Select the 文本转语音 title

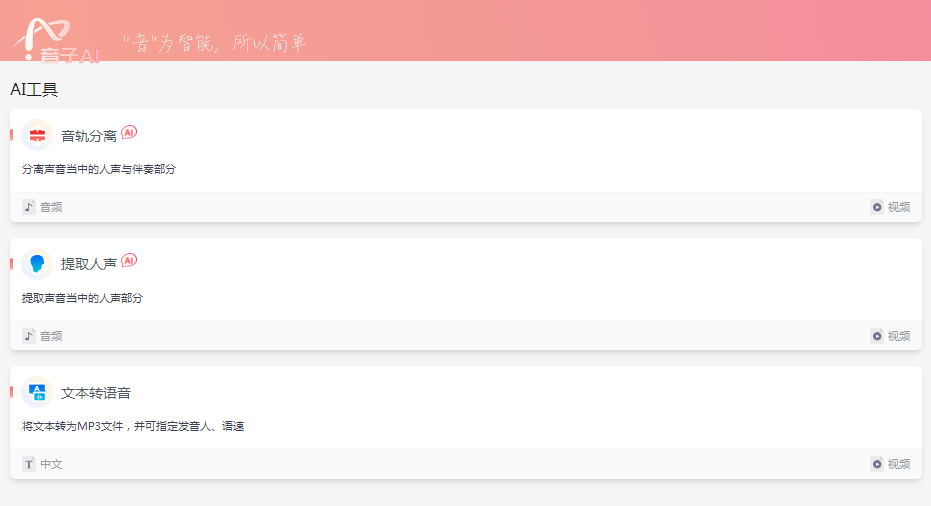coord(96,393)
